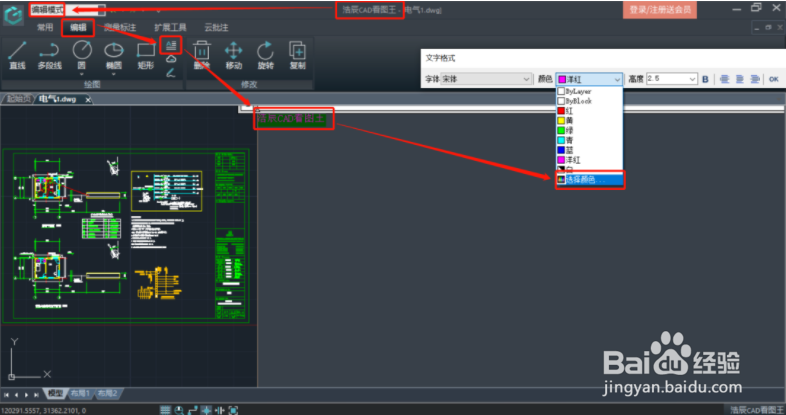This screenshot has width=786, height=415.
Task: Select the Rectangle (矩形) tool
Action: coord(146,55)
